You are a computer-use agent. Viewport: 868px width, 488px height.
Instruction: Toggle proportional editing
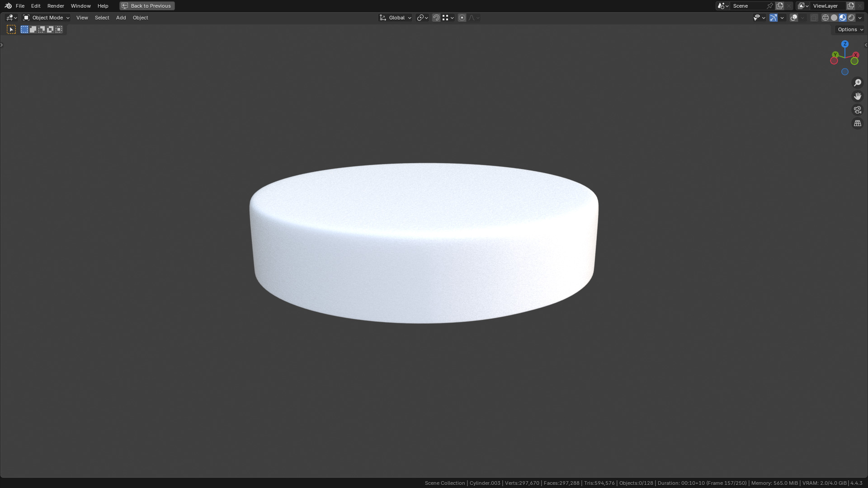tap(462, 18)
